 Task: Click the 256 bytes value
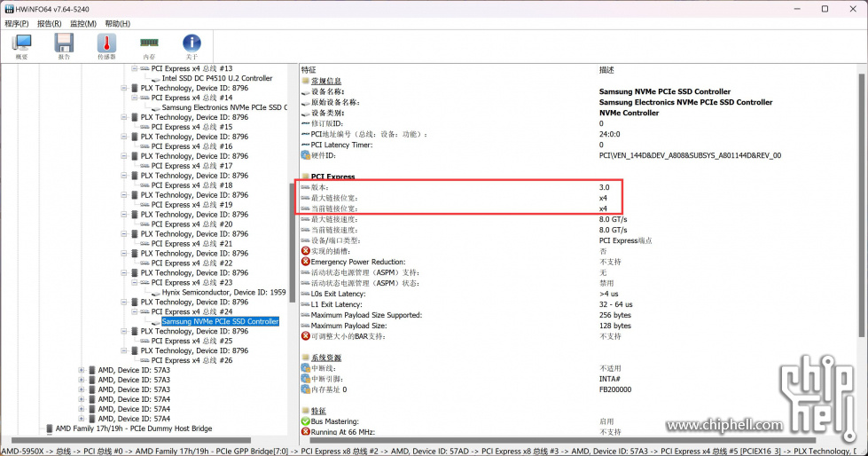(x=615, y=315)
